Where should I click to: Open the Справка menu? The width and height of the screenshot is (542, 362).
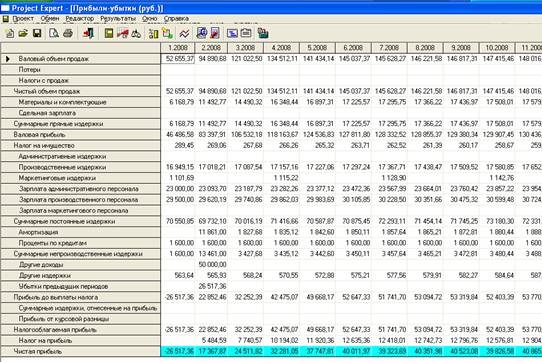(x=176, y=18)
